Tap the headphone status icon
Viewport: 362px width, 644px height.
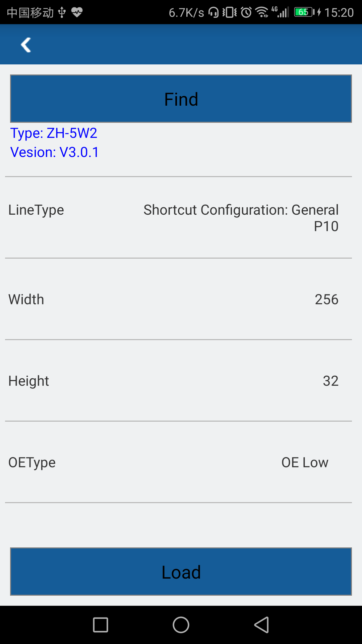pos(214,12)
